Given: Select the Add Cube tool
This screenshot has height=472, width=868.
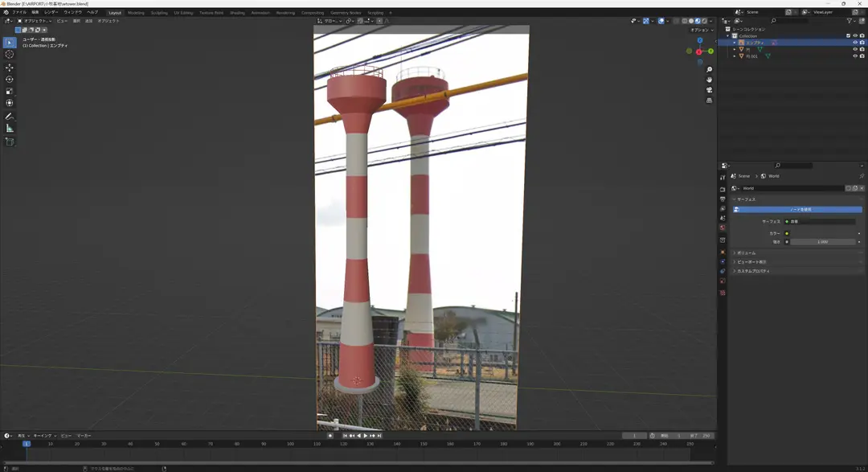Looking at the screenshot, I should [x=10, y=142].
